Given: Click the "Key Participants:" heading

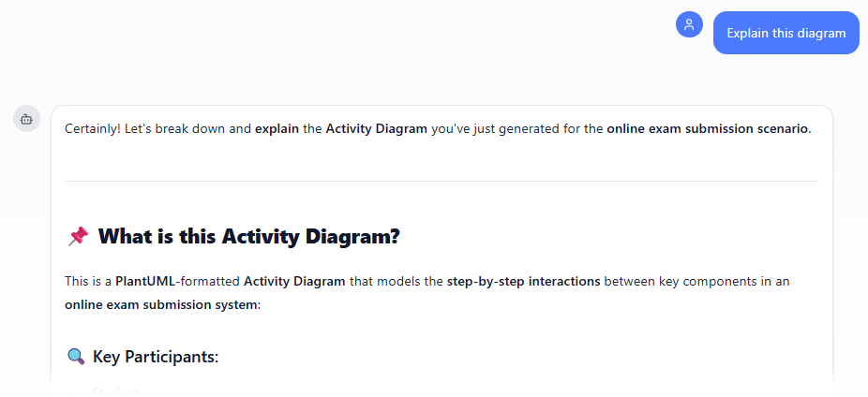Looking at the screenshot, I should pyautogui.click(x=156, y=356).
